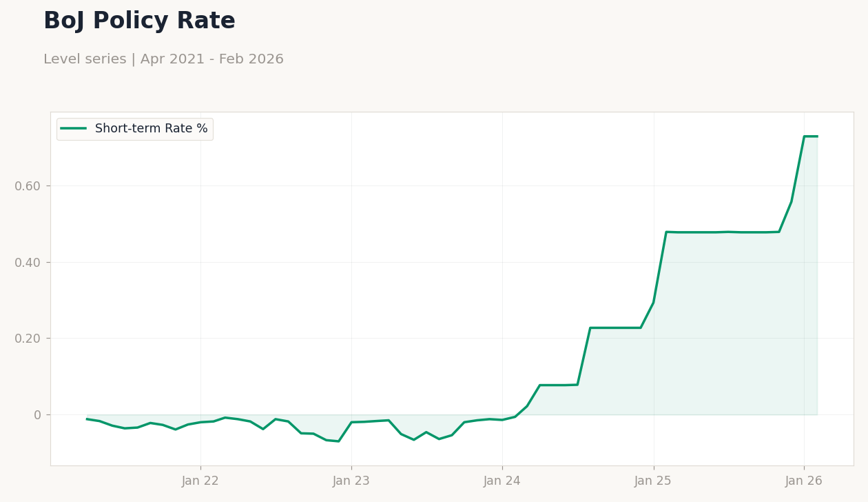Viewport: 868px width, 502px height.
Task: Click the green line swatch in the legend
Action: coord(74,129)
